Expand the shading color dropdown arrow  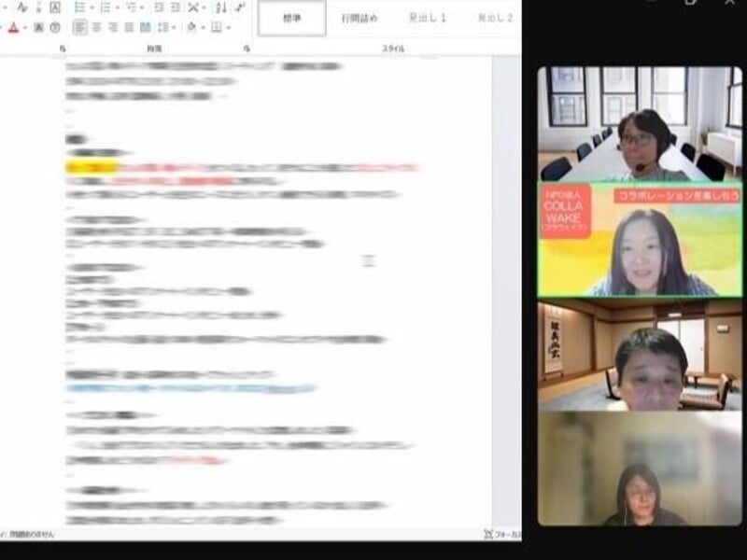point(202,28)
